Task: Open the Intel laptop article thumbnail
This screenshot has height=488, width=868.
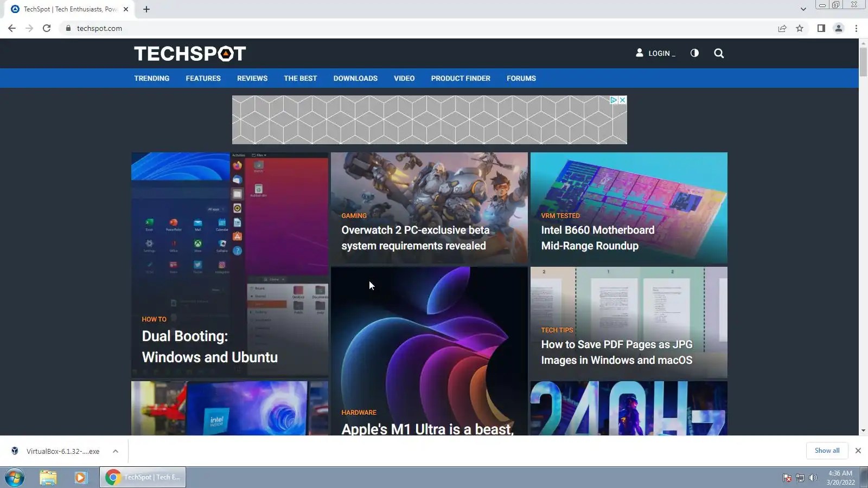Action: coord(230,408)
